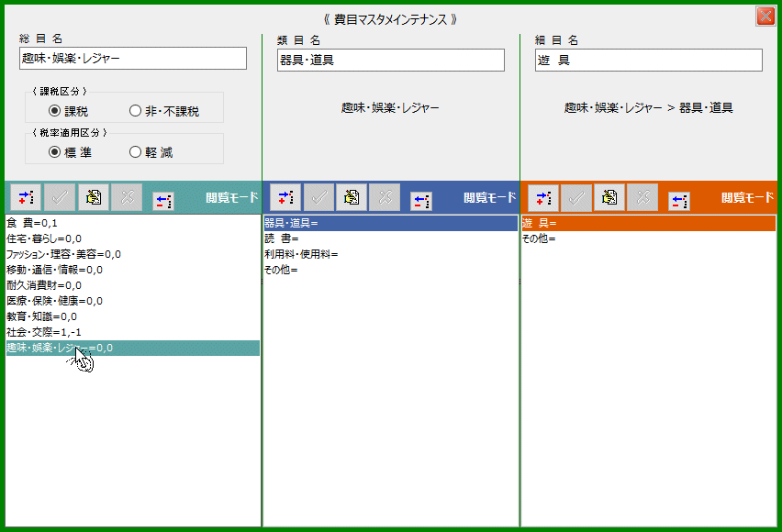This screenshot has height=532, width=782.
Task: Click add-row icon in blue 類目 toolbar
Action: [x=285, y=197]
